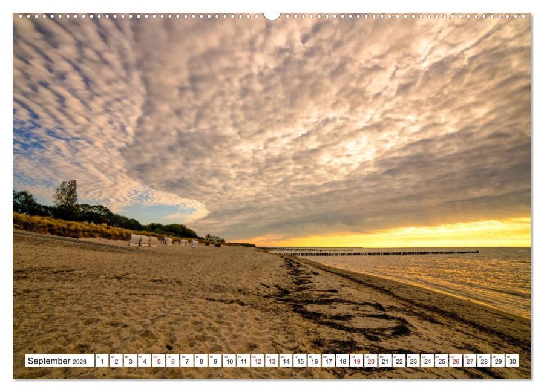This screenshot has width=544, height=392.
Task: Select red-marked day 19
Action: 356,361
